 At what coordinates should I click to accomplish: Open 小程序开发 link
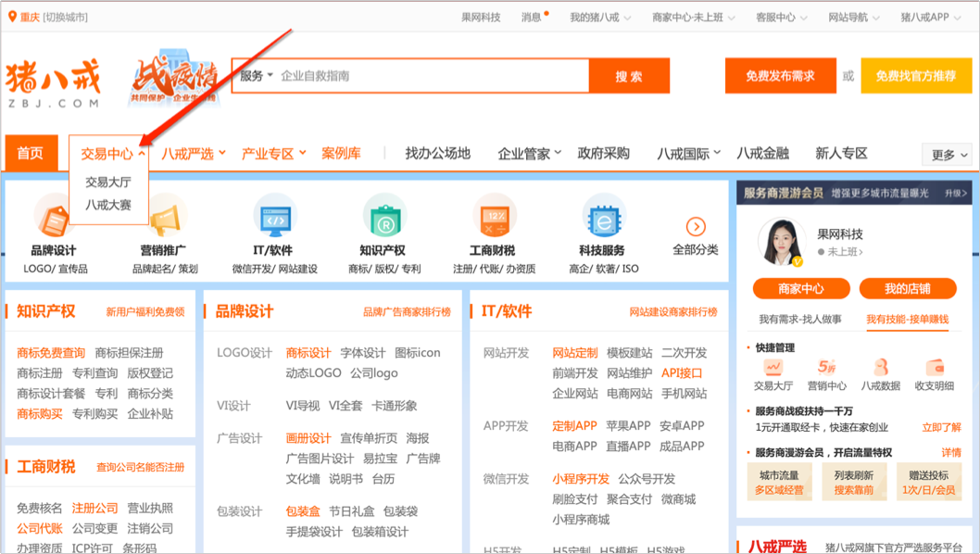[x=581, y=479]
